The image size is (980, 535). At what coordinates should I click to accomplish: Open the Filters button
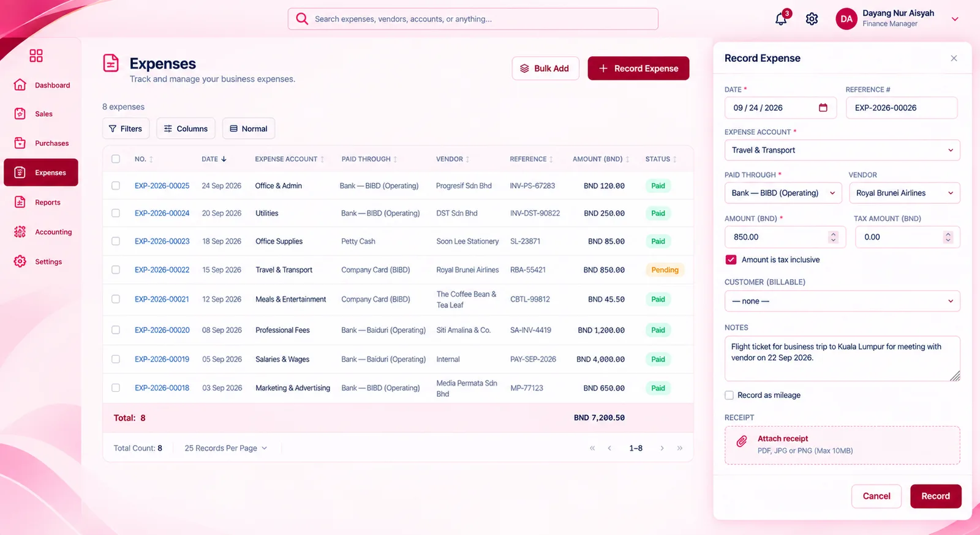click(126, 129)
